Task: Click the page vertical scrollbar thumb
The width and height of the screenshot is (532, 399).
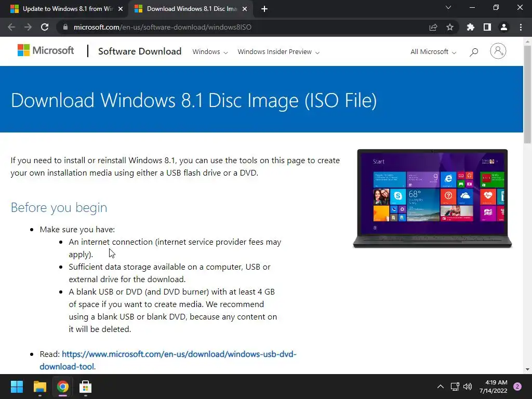Action: (527, 94)
